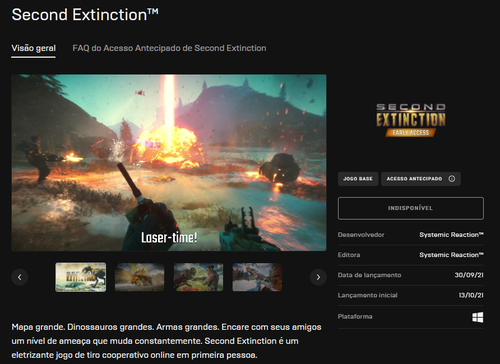This screenshot has width=500, height=364.
Task: Select thumbnail showing soldier fighting a dinosaur
Action: point(198,277)
